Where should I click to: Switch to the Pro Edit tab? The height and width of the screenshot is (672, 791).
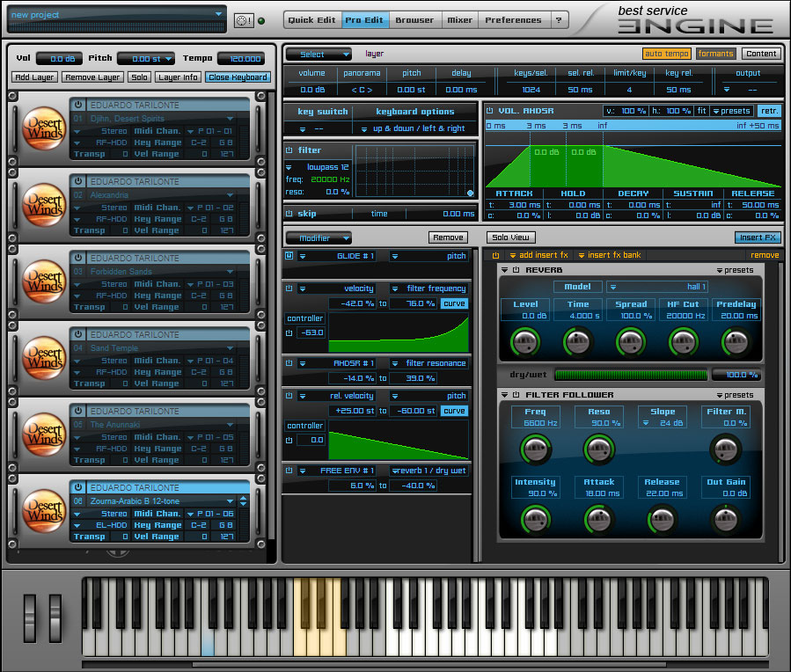tap(364, 20)
